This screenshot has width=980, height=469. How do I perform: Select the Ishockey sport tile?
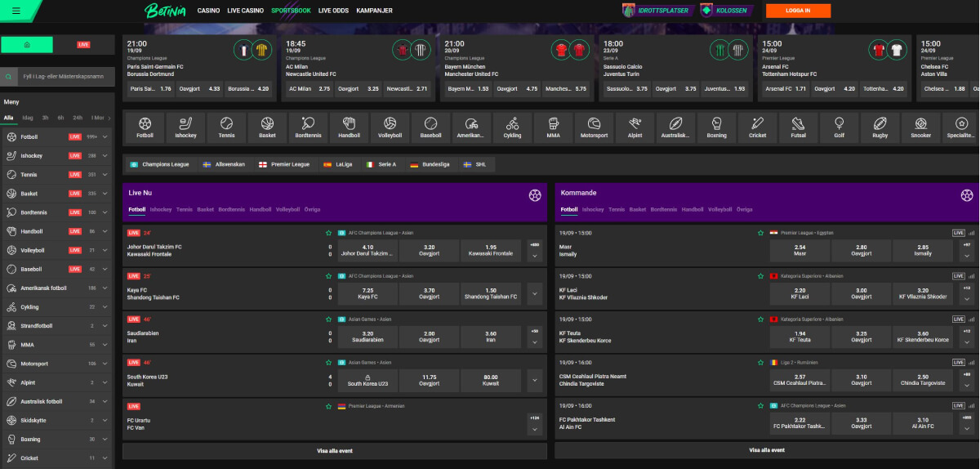pos(185,127)
